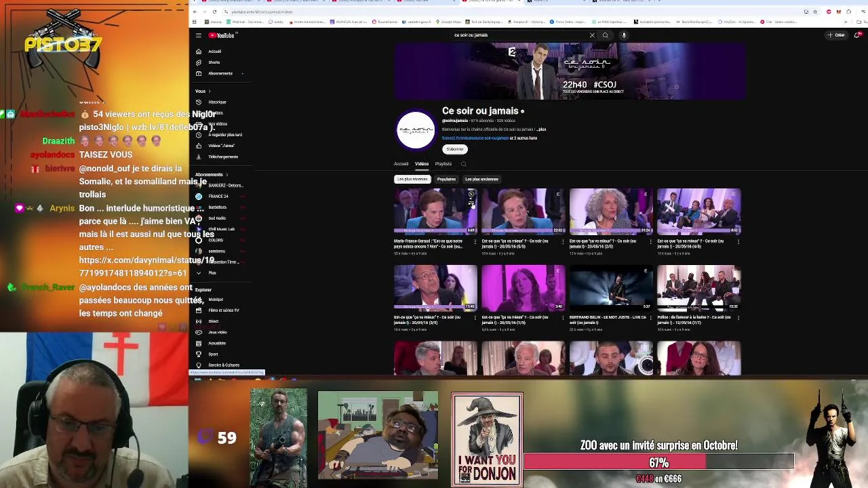Switch to channel Accueil tab

click(401, 164)
